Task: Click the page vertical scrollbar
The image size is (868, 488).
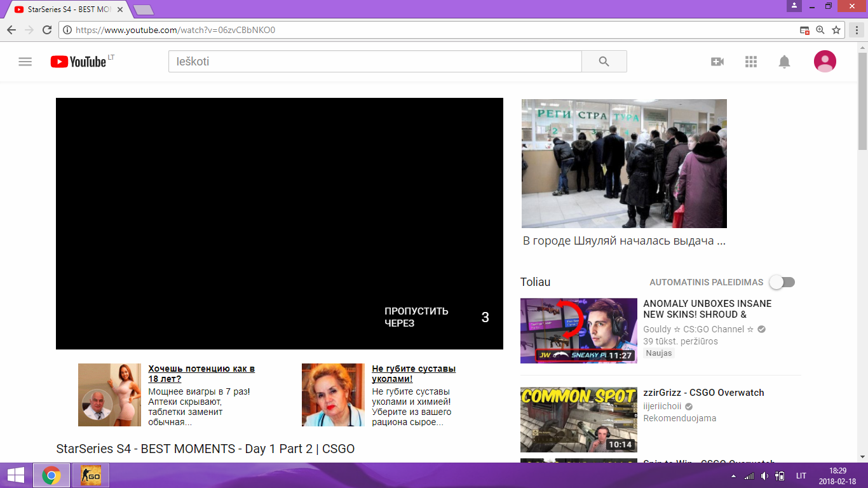Action: pyautogui.click(x=862, y=102)
